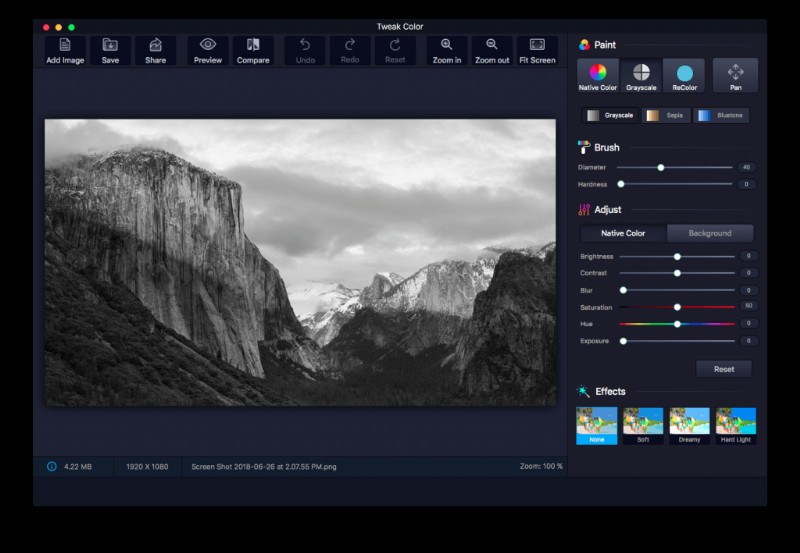Activate the Compare view icon
The image size is (800, 553).
tap(253, 51)
